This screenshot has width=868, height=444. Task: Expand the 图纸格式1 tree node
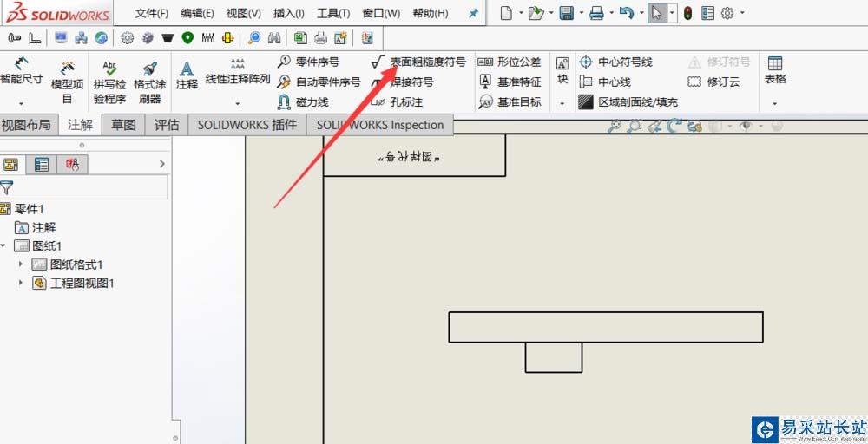click(x=21, y=264)
